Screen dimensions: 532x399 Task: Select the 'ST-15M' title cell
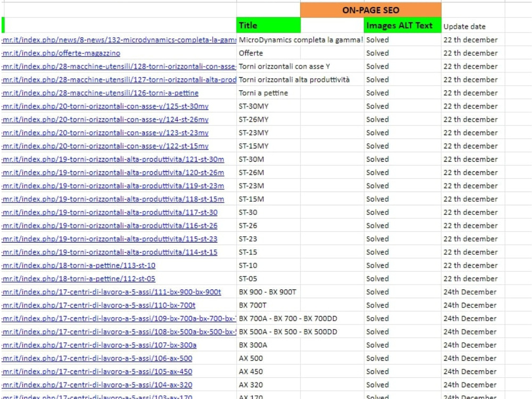tap(268, 199)
